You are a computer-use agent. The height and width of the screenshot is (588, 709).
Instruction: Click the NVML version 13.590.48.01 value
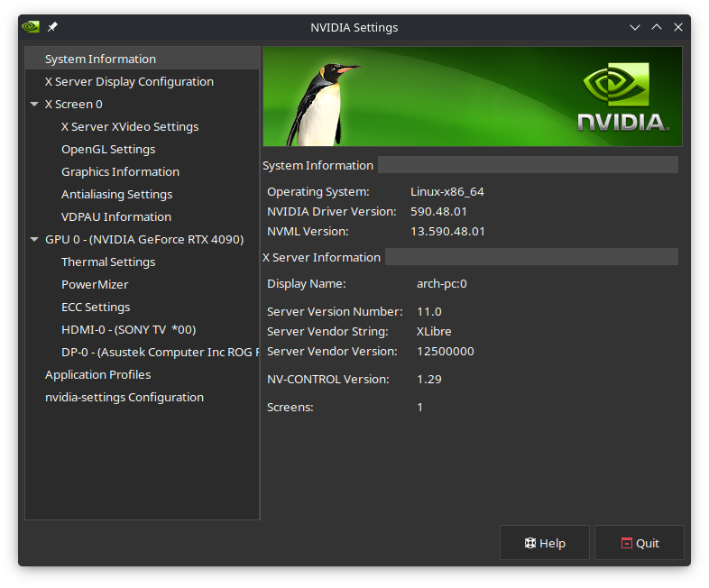[x=447, y=232]
